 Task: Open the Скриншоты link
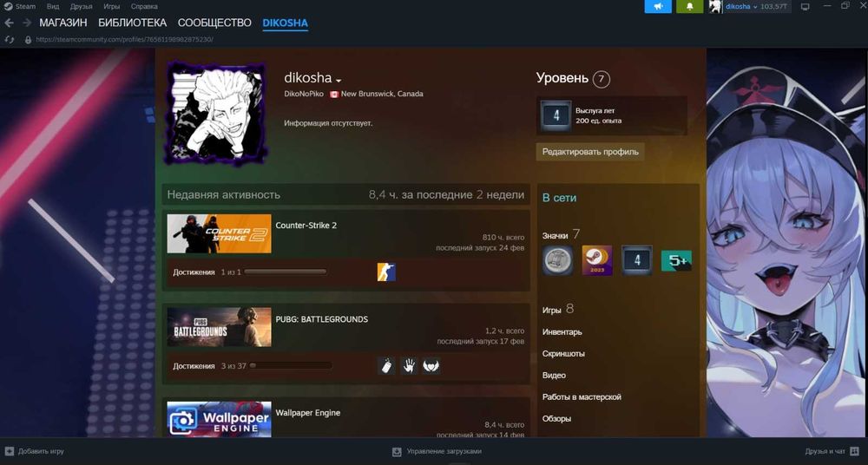click(563, 354)
